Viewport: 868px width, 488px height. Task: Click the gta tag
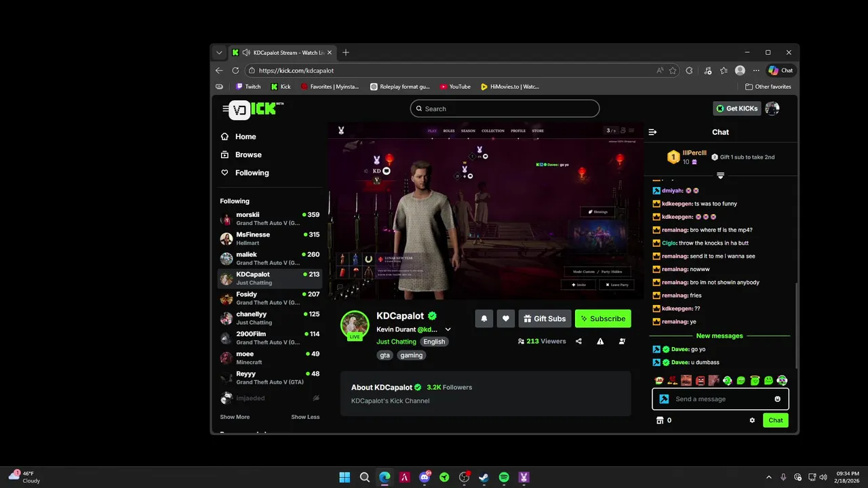pos(385,355)
